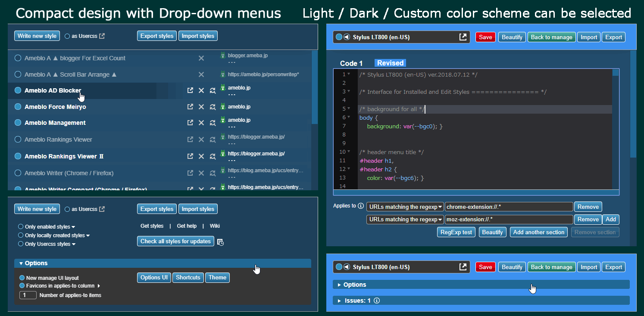Screen dimensions: 644x316
Task: Switch to the Code 1 tab
Action: pyautogui.click(x=351, y=63)
